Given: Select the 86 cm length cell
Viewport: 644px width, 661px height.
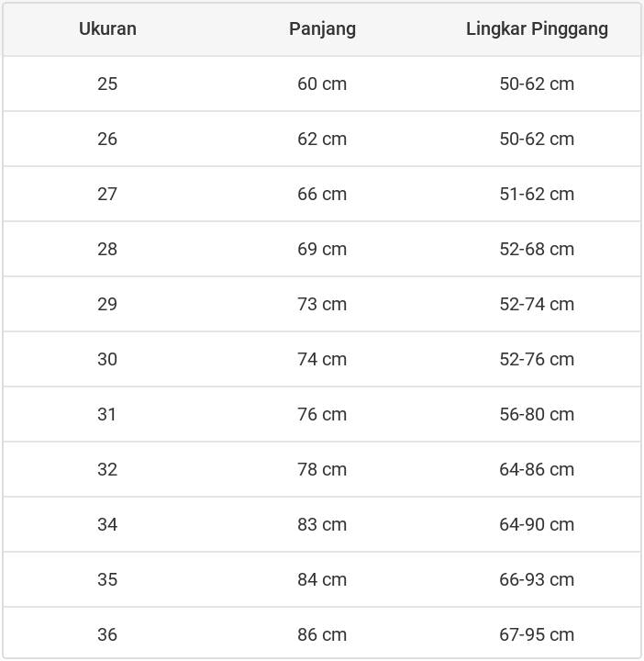Looking at the screenshot, I should [x=322, y=634].
